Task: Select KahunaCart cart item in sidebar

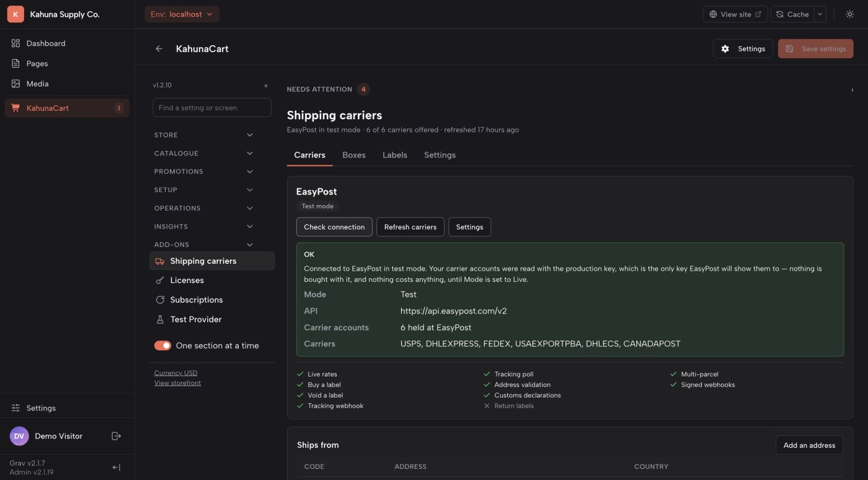Action: coord(67,108)
